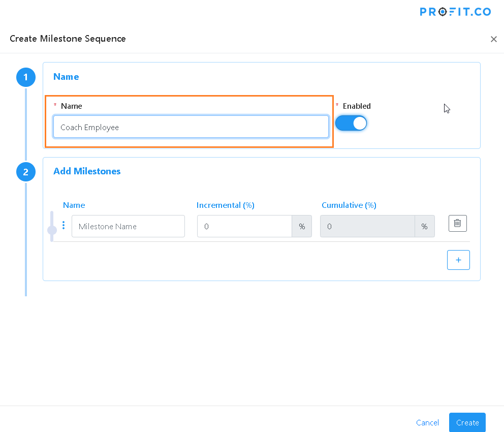Click the Incremental (%) column header
The image size is (504, 432).
(225, 205)
